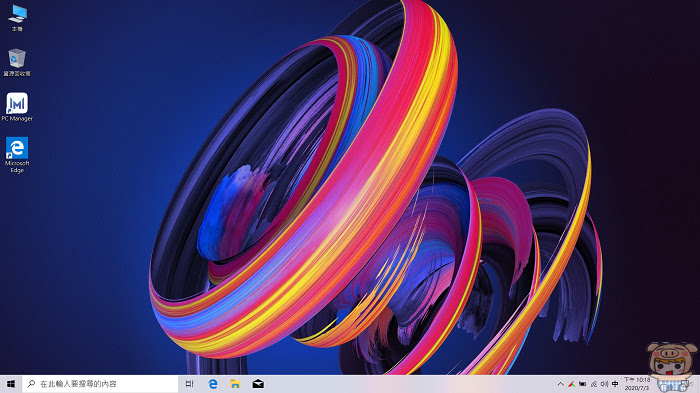Expand hidden system tray icons

pos(561,384)
